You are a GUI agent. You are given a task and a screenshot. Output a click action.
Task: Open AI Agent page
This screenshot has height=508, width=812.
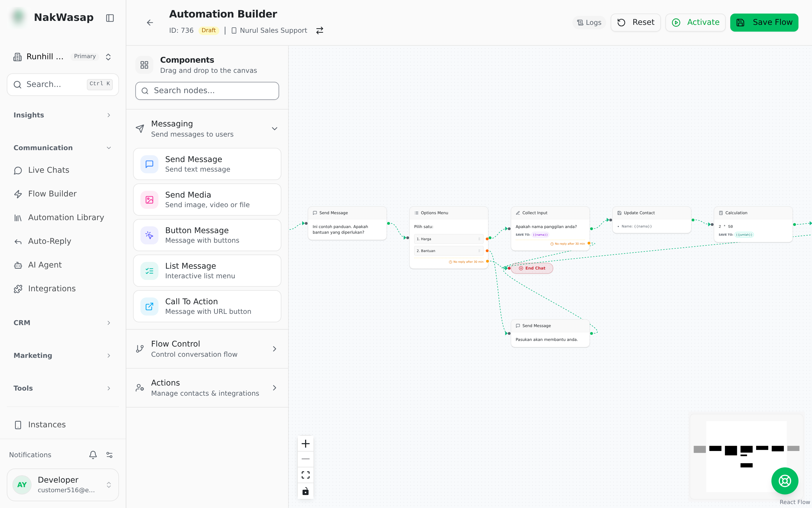tap(63, 265)
